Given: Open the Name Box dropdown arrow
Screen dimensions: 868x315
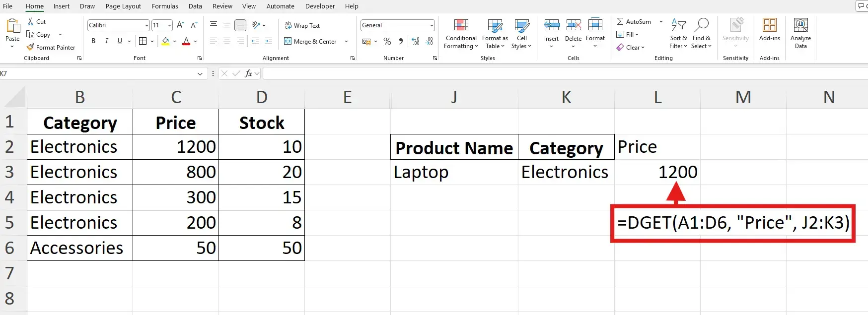Looking at the screenshot, I should pyautogui.click(x=200, y=74).
